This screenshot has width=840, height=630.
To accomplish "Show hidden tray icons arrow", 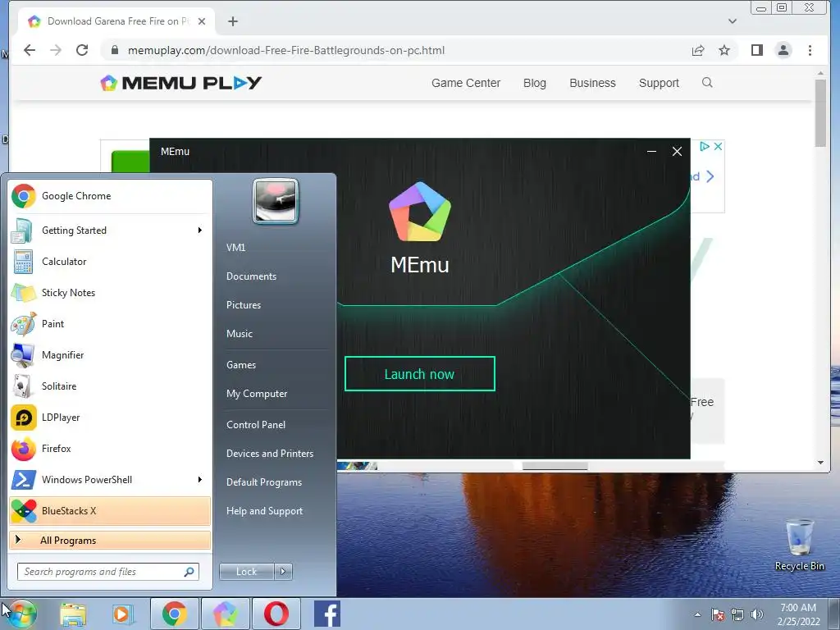I will tap(697, 614).
